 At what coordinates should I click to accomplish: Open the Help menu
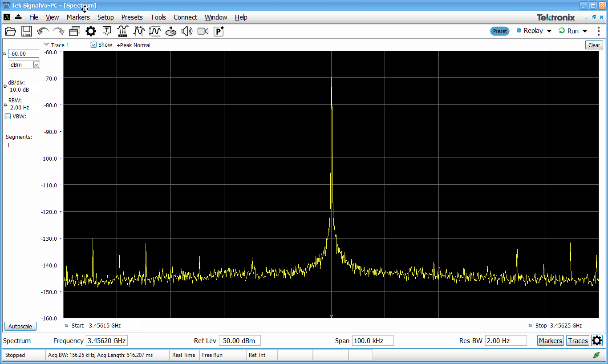click(x=241, y=17)
